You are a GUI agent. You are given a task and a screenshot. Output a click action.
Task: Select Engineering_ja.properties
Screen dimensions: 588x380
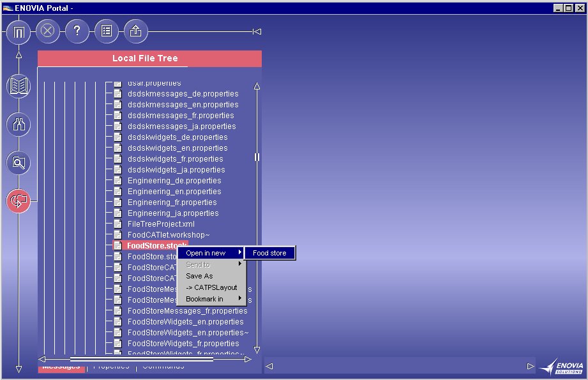coord(173,213)
